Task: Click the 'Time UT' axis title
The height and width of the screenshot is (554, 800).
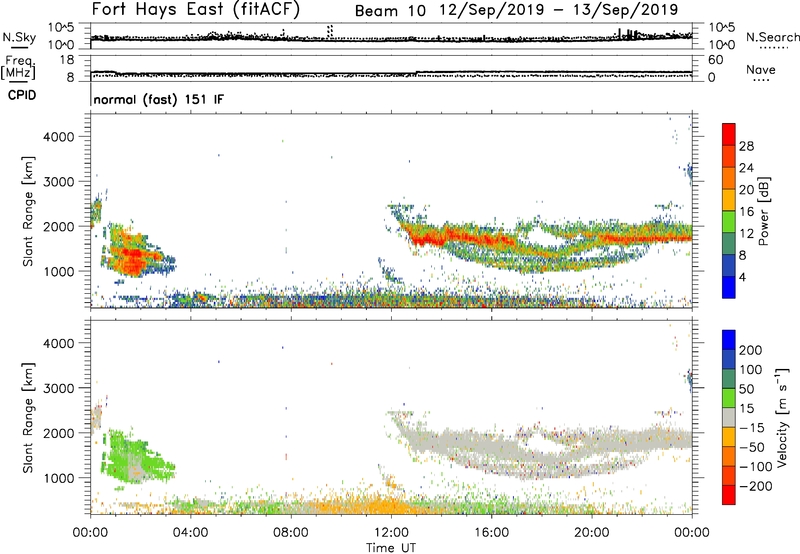Action: click(x=391, y=547)
